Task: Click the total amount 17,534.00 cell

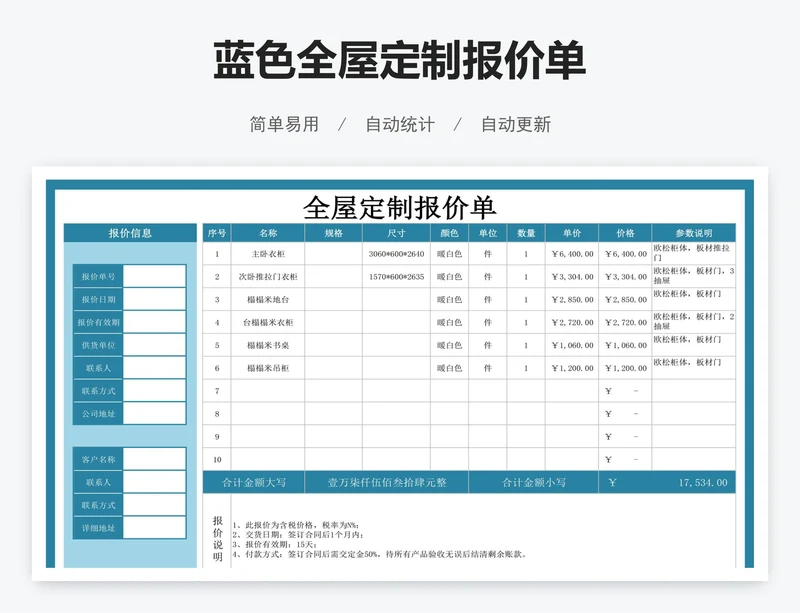Action: click(x=667, y=482)
